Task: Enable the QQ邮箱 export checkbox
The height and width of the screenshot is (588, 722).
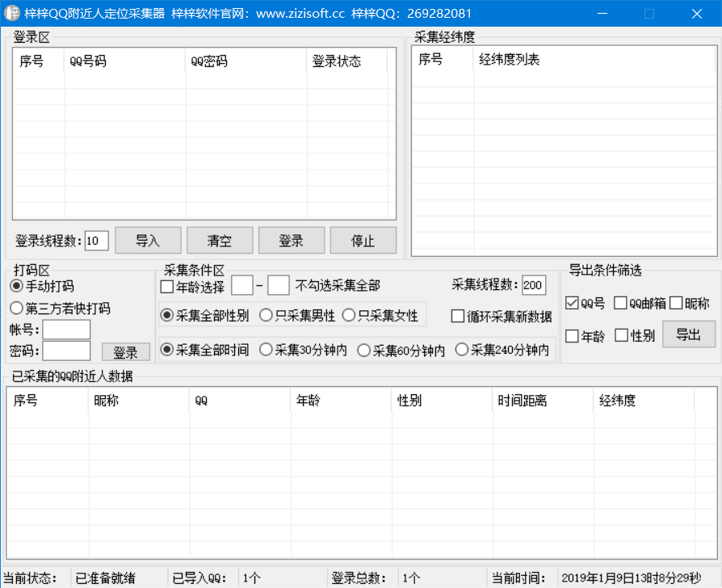Action: click(621, 304)
